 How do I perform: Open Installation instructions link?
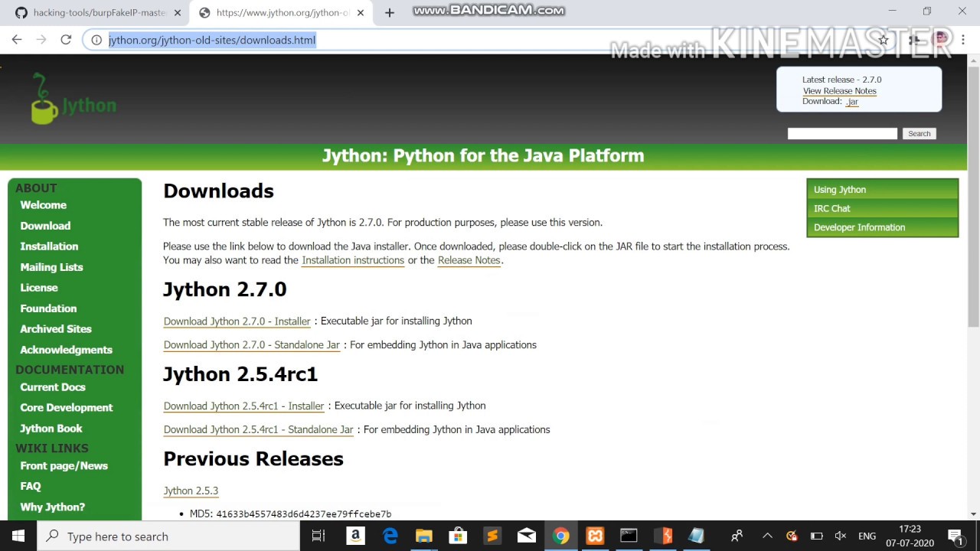tap(353, 260)
